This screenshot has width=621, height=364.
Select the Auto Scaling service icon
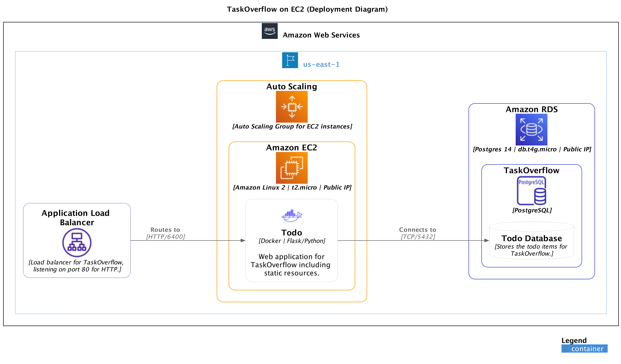292,107
